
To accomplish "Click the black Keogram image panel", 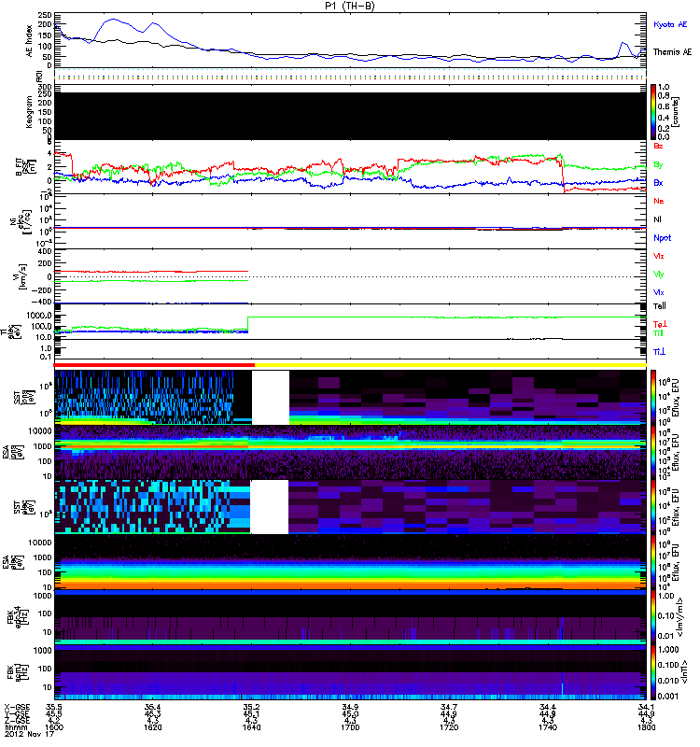I will tap(350, 116).
